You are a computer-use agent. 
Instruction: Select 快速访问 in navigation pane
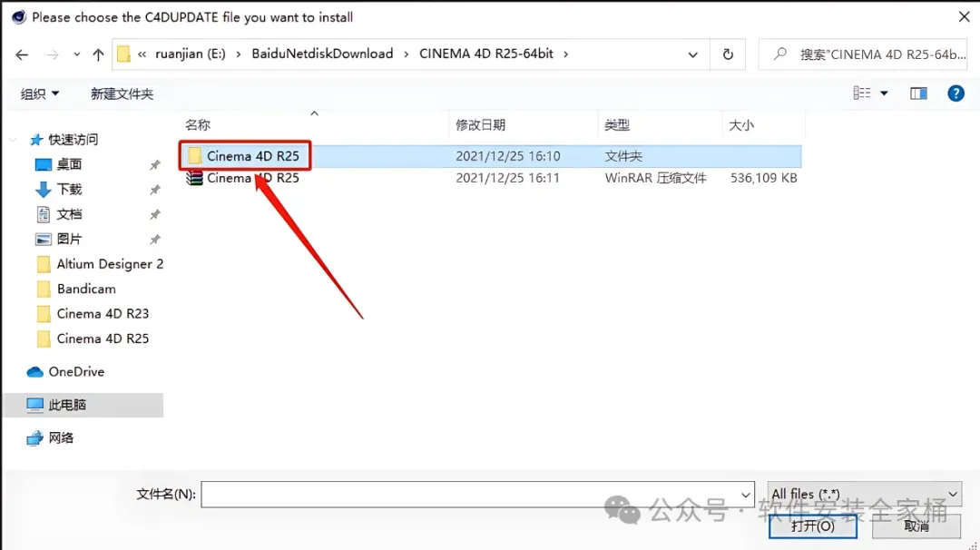pos(73,140)
